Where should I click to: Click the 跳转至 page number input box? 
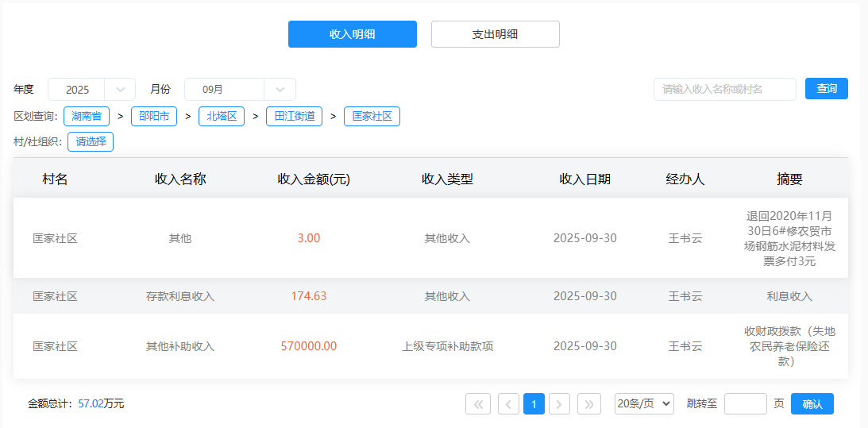pyautogui.click(x=745, y=404)
